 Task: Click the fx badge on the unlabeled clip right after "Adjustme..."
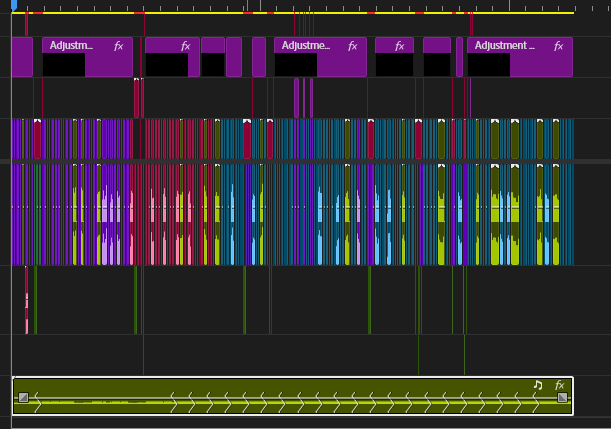[x=399, y=46]
